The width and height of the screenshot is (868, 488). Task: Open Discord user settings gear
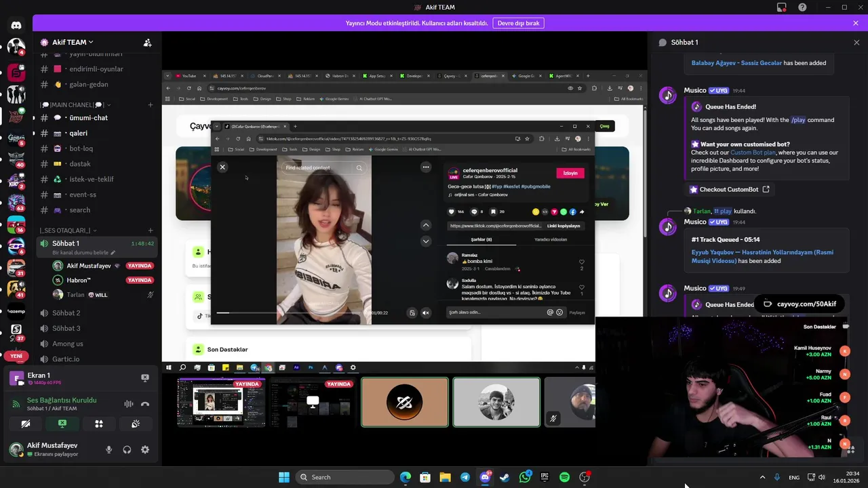(x=145, y=449)
